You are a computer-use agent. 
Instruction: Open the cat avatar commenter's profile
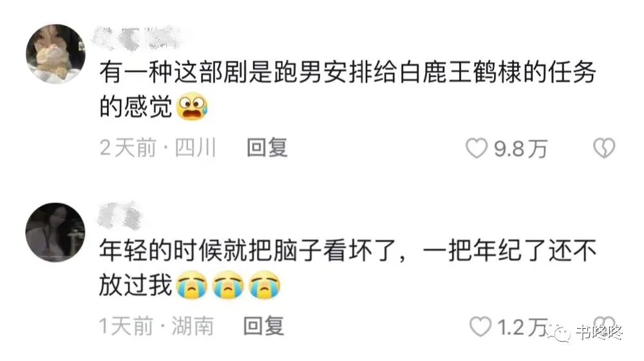click(x=55, y=54)
